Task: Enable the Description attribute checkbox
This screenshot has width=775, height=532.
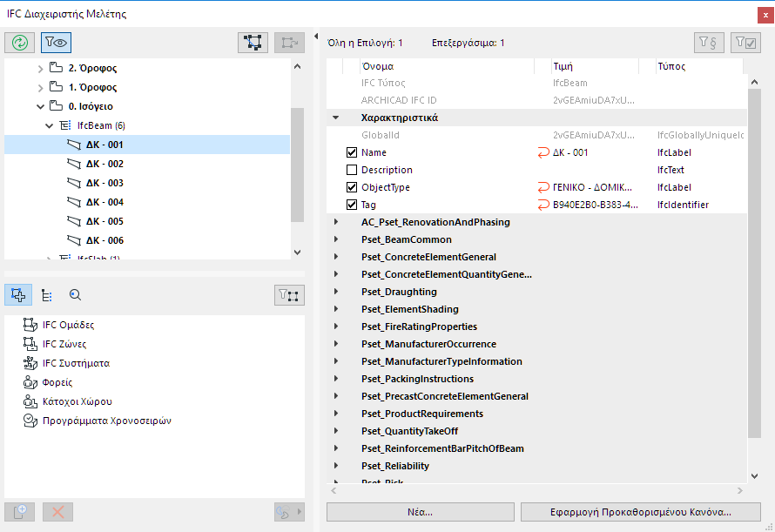Action: 352,170
